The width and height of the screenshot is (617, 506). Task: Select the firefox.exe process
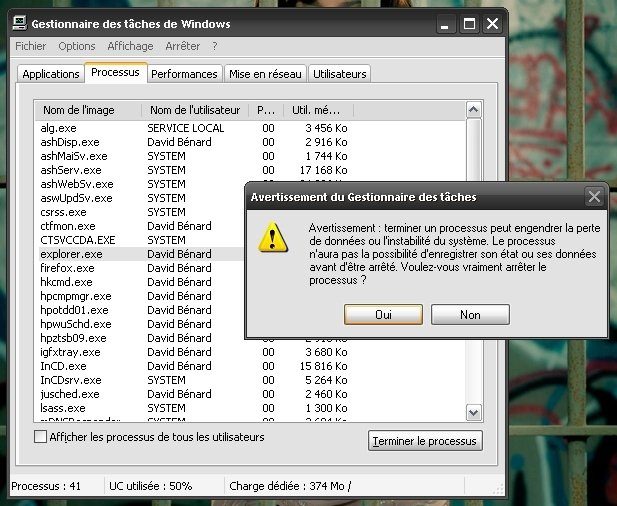[67, 268]
